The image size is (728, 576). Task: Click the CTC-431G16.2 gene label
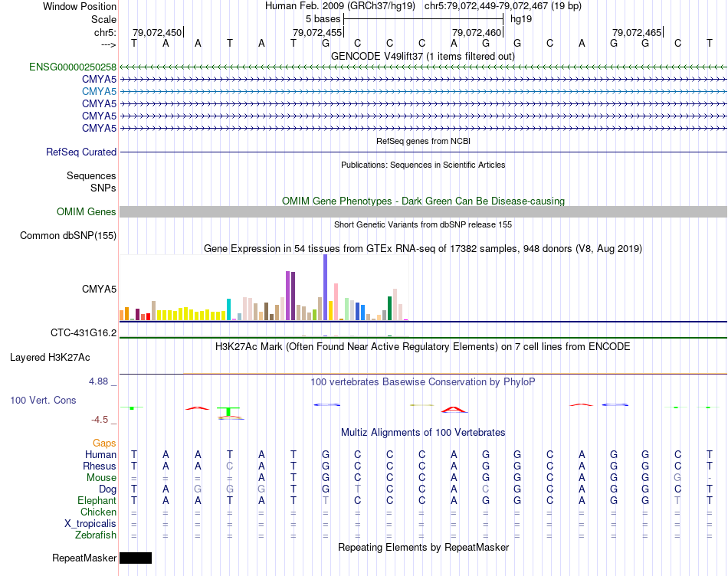click(x=84, y=332)
